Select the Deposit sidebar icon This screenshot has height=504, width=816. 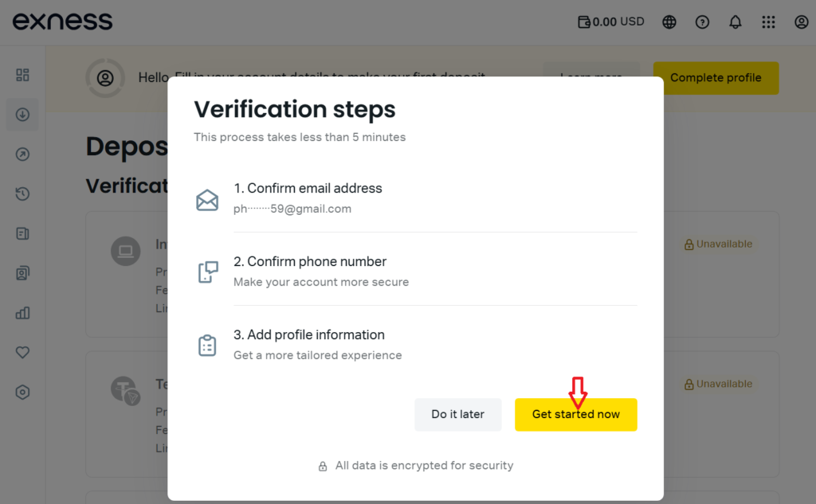point(22,115)
